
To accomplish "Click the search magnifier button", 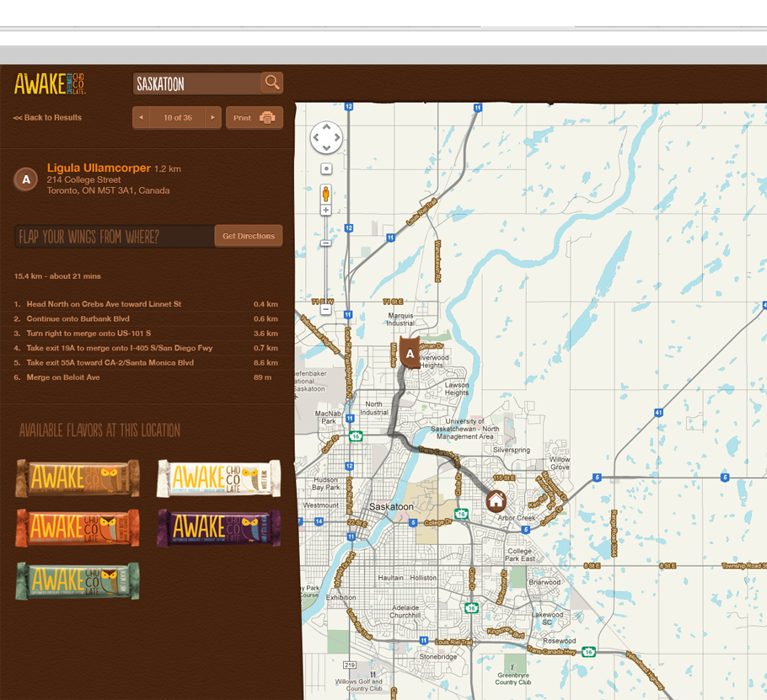I will (x=272, y=83).
